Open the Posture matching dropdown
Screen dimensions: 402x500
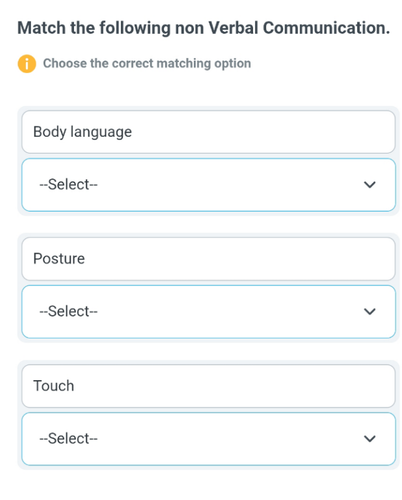(209, 312)
